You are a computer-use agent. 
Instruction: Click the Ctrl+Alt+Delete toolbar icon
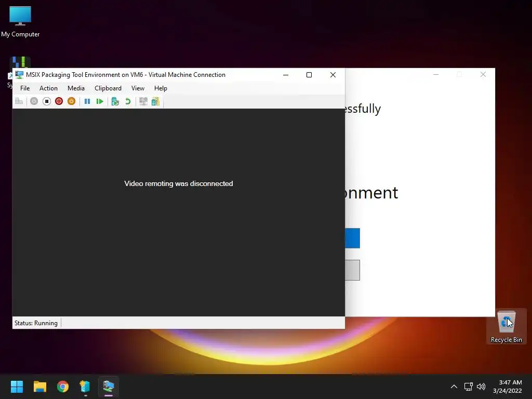click(19, 101)
